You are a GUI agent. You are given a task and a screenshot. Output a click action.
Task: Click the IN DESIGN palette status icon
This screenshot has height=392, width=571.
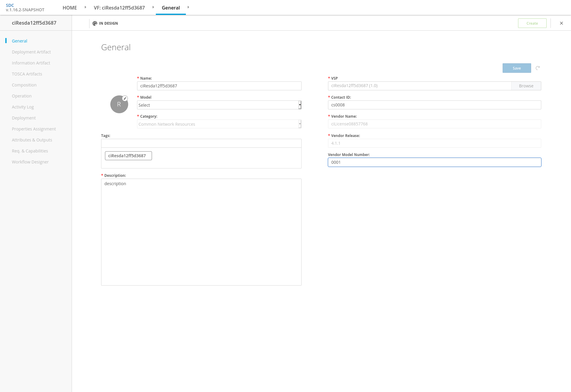click(95, 23)
